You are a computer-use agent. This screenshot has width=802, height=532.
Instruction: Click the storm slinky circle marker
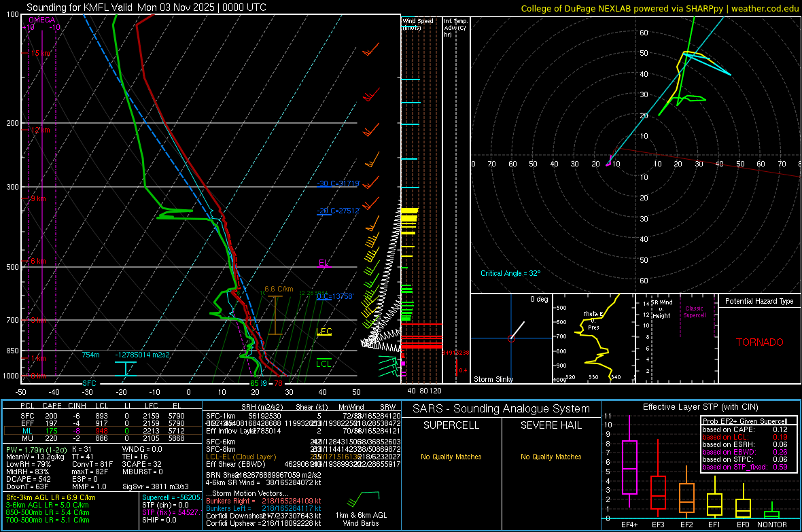(x=511, y=338)
